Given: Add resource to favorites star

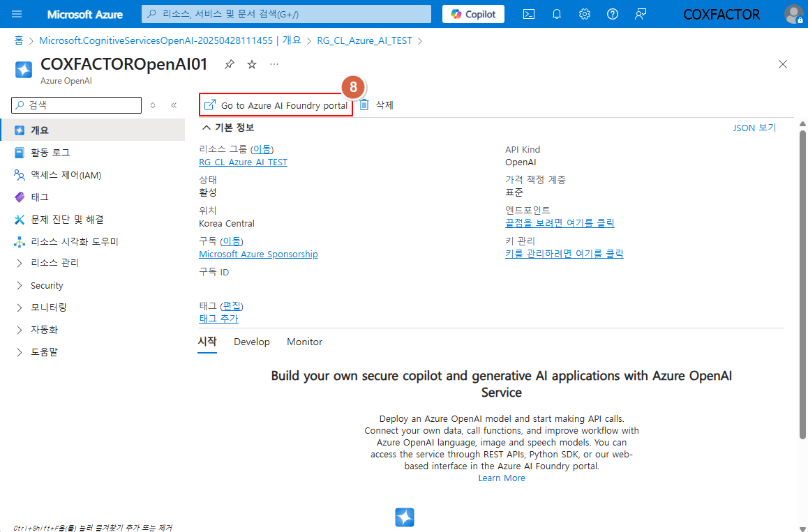Looking at the screenshot, I should point(251,64).
